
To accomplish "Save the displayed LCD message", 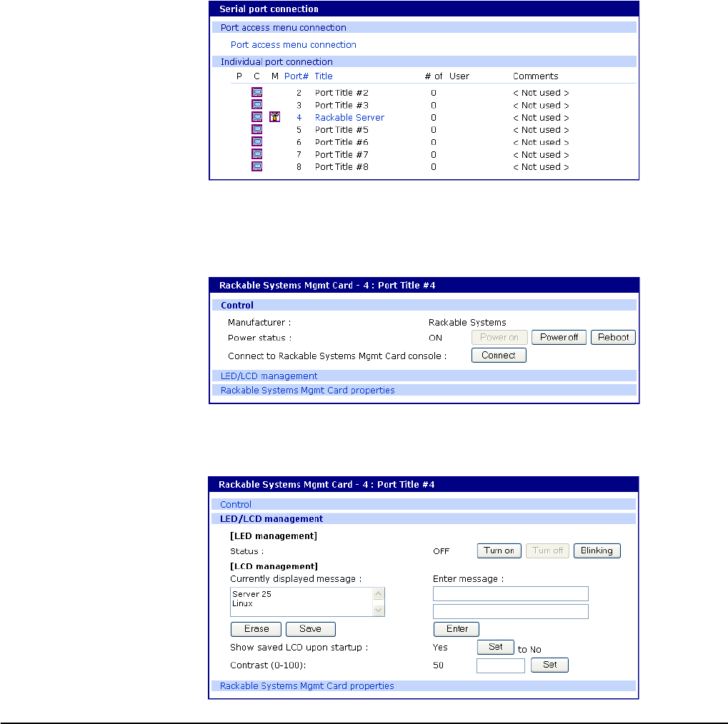I will pyautogui.click(x=311, y=629).
